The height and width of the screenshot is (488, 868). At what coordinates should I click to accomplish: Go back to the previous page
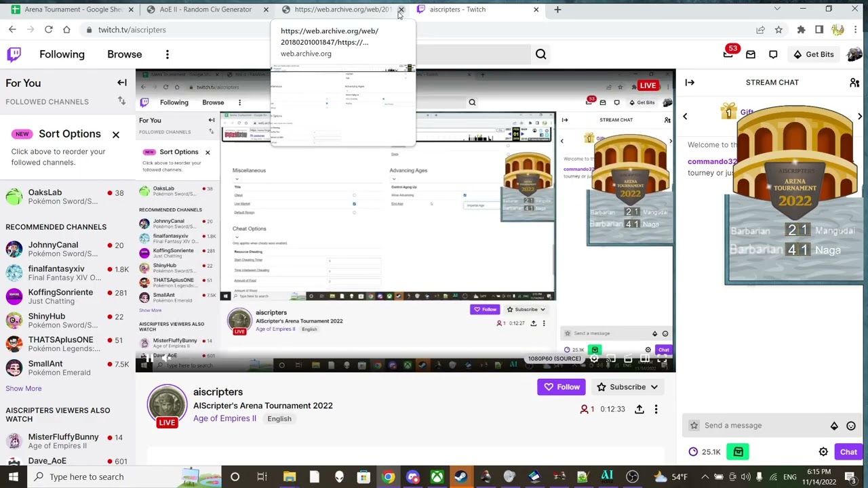(x=12, y=30)
